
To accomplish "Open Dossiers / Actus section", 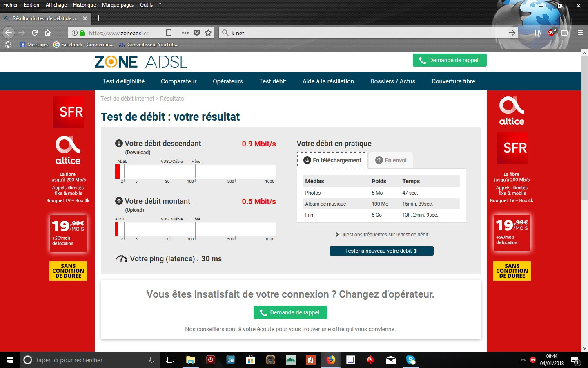I will (393, 81).
